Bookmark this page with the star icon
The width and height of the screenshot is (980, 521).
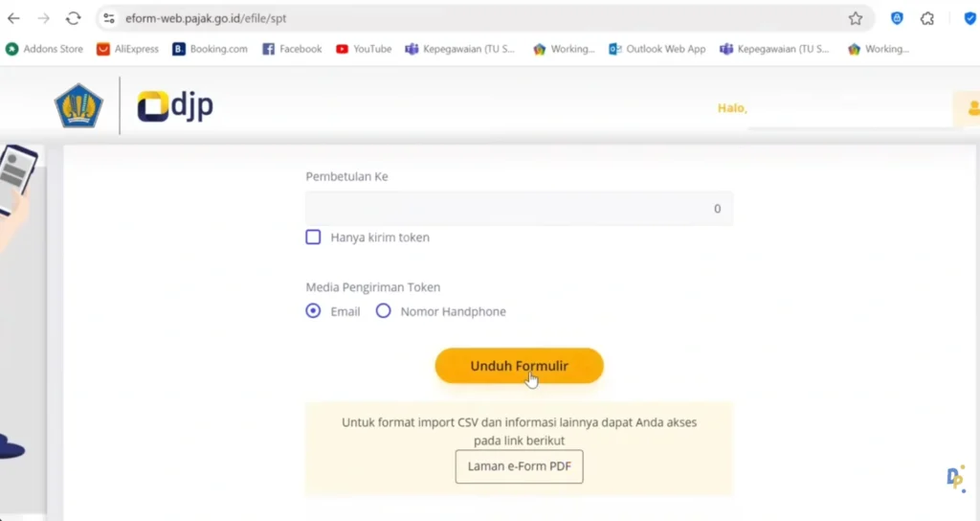pyautogui.click(x=855, y=18)
